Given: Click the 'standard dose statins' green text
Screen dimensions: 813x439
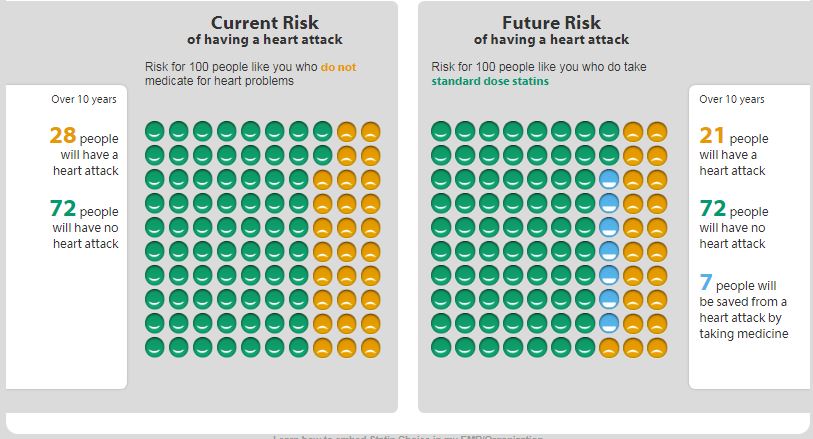Looking at the screenshot, I should tap(490, 81).
